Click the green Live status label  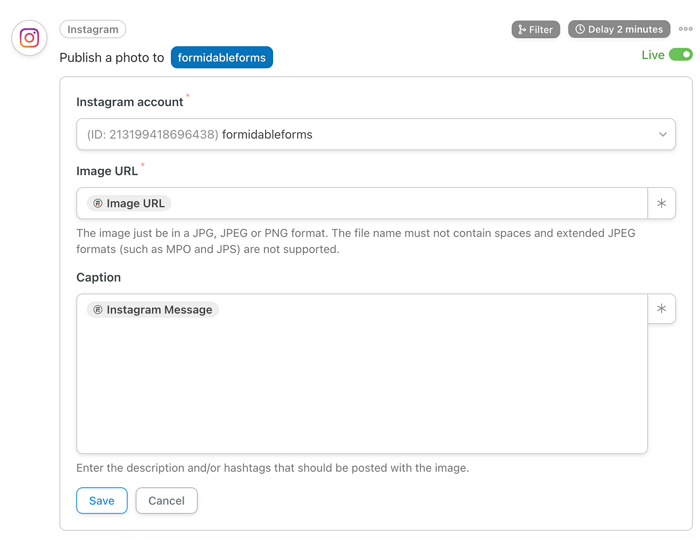653,55
